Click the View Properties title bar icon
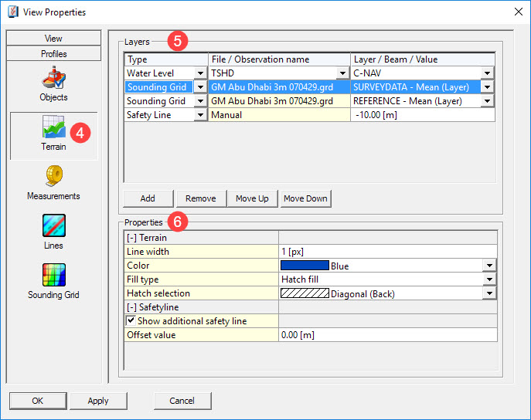This screenshot has width=531, height=420. (x=12, y=12)
